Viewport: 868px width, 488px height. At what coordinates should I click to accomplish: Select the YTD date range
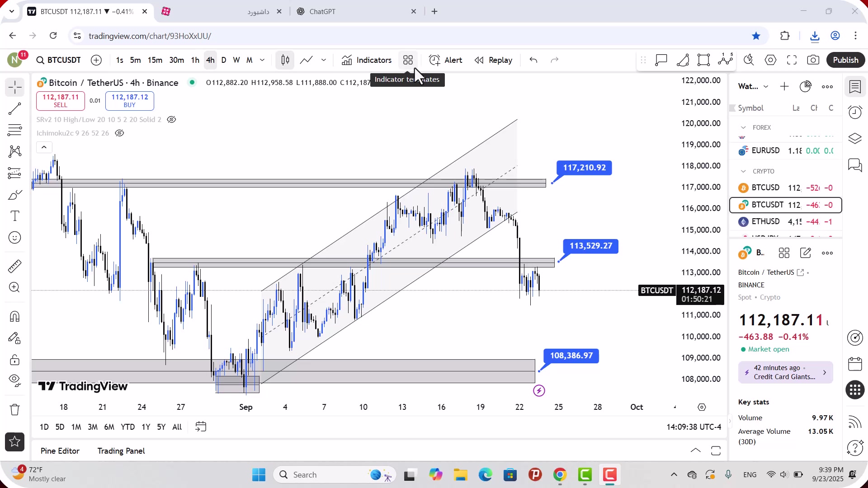[127, 427]
